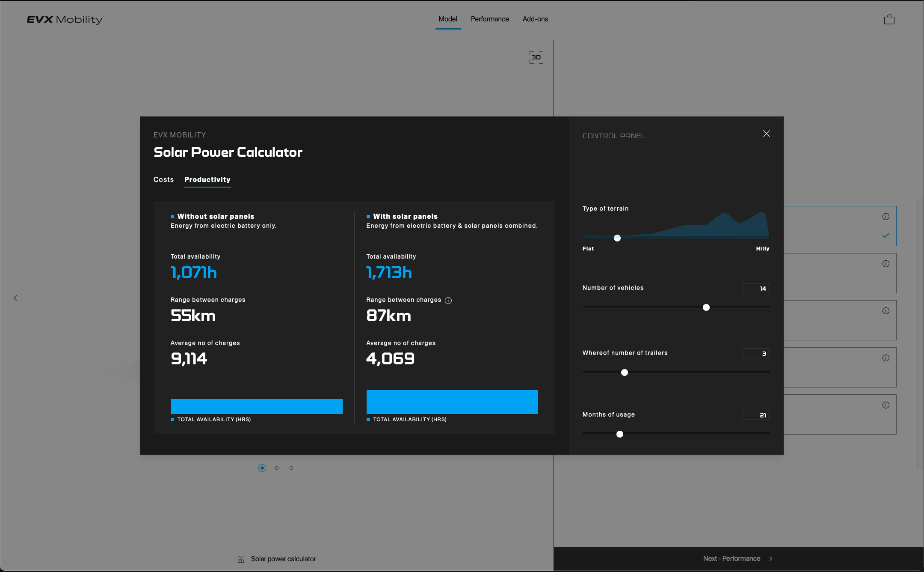
Task: Click info icon on the last option card
Action: tap(885, 405)
